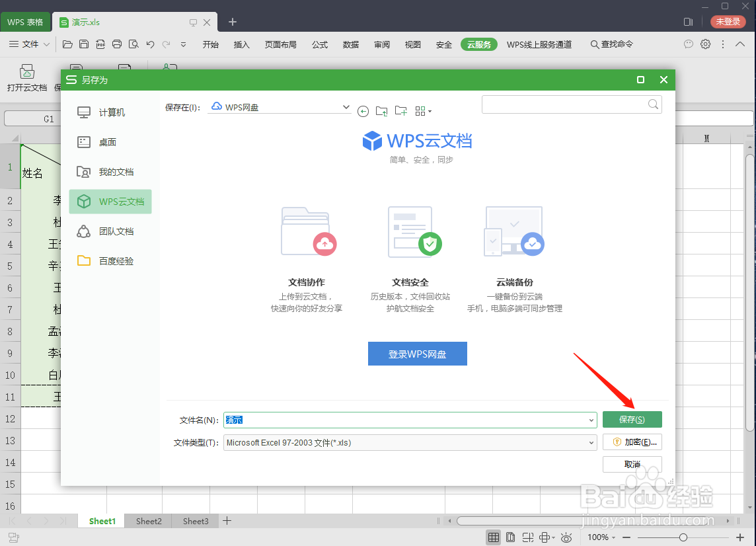Click the zoom out minus button
The image size is (756, 546).
pos(626,537)
